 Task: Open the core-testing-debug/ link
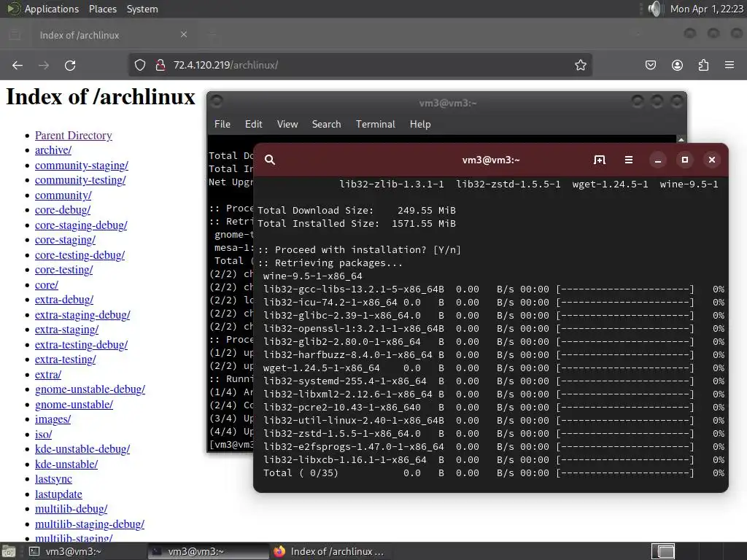(80, 255)
